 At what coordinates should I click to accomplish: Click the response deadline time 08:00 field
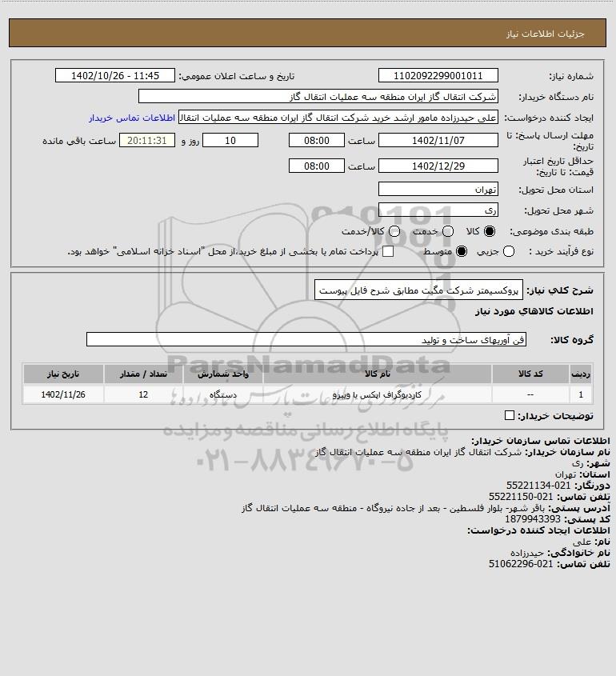pos(317,140)
